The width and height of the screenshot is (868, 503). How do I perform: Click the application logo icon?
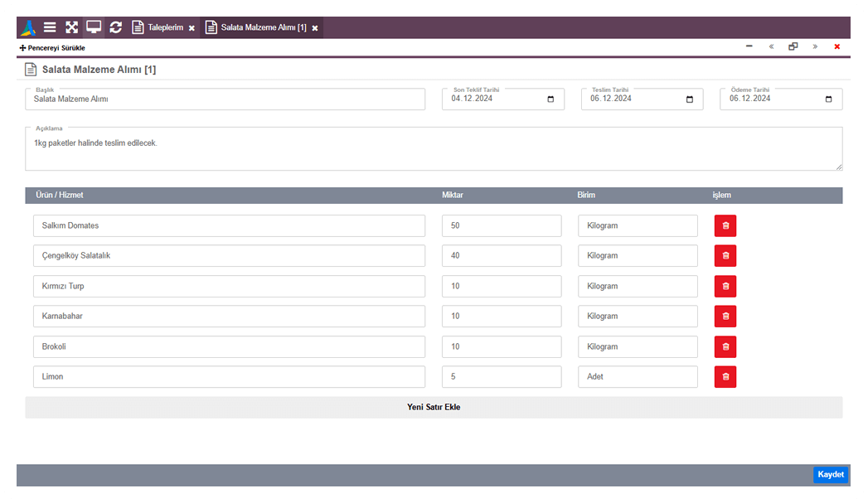pos(29,27)
